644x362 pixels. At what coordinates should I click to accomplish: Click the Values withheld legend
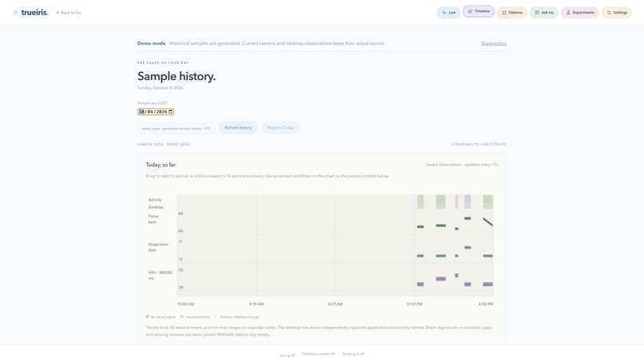point(195,316)
